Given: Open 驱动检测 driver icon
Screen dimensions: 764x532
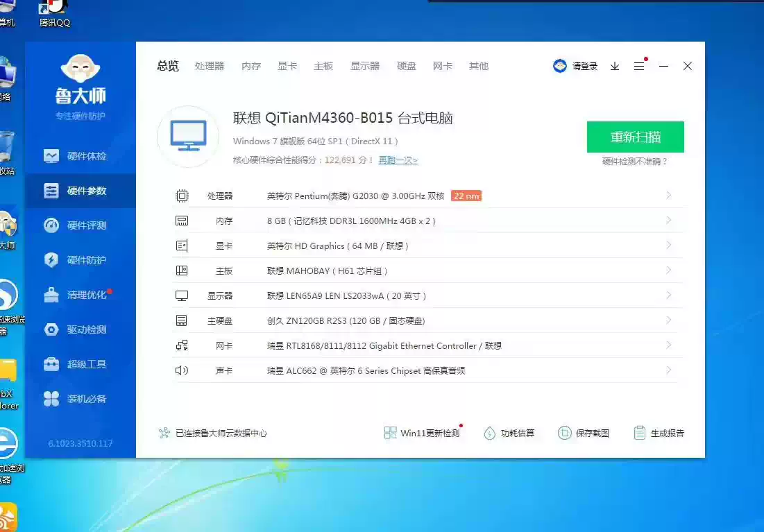Looking at the screenshot, I should coord(51,329).
